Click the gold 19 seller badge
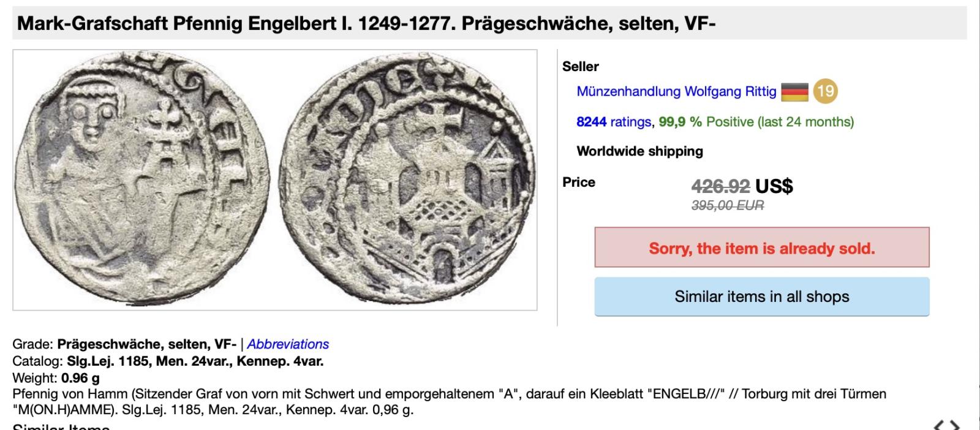 (x=826, y=91)
